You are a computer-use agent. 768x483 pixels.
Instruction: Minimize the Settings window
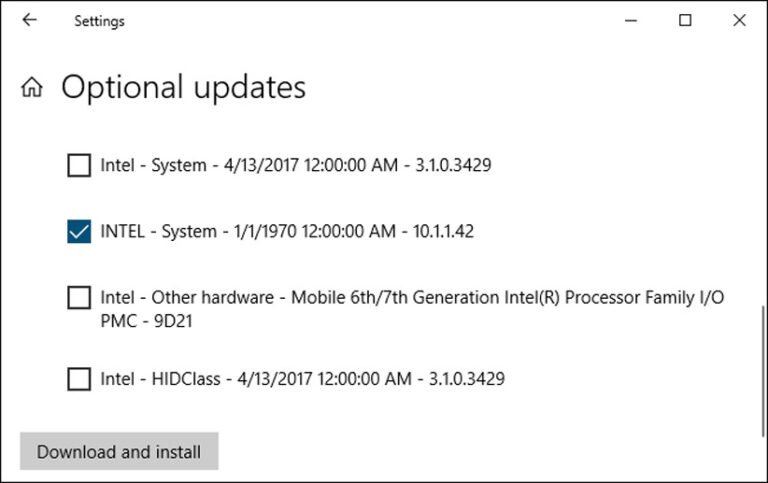pos(630,20)
